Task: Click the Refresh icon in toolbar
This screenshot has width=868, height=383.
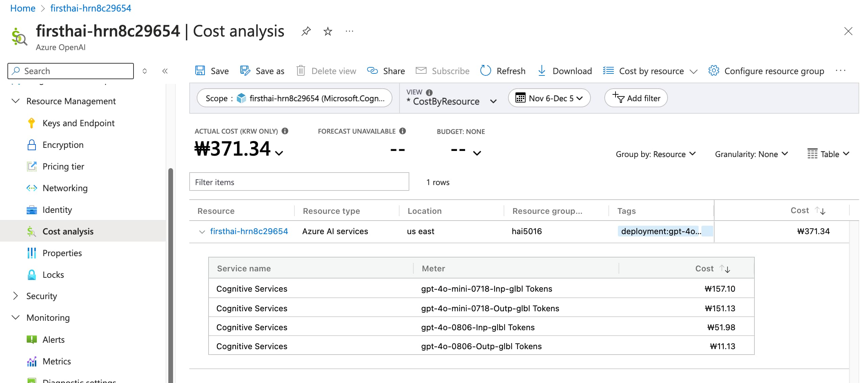Action: (x=486, y=71)
